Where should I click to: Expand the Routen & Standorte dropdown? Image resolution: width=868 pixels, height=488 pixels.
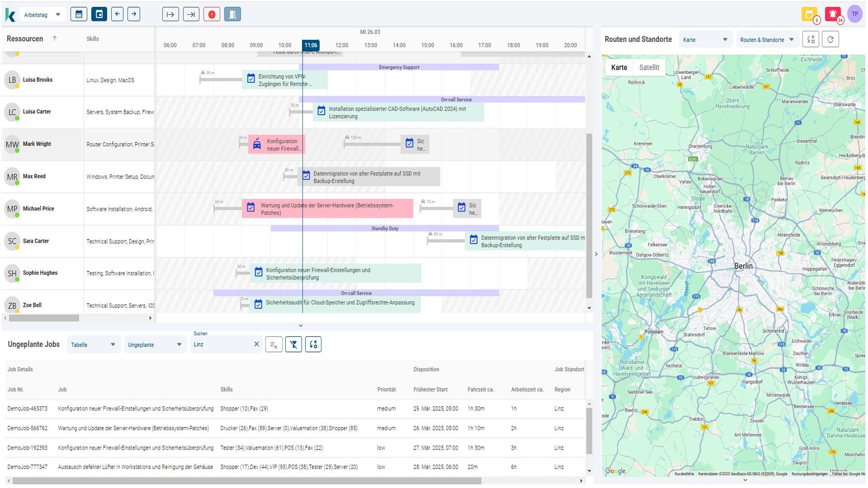767,40
